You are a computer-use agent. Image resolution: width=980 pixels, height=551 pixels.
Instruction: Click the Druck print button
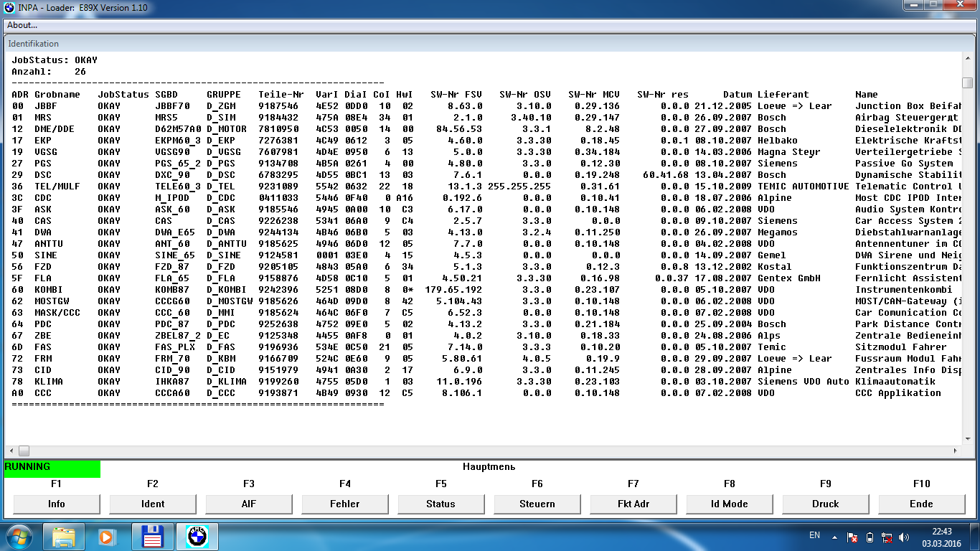click(x=826, y=504)
